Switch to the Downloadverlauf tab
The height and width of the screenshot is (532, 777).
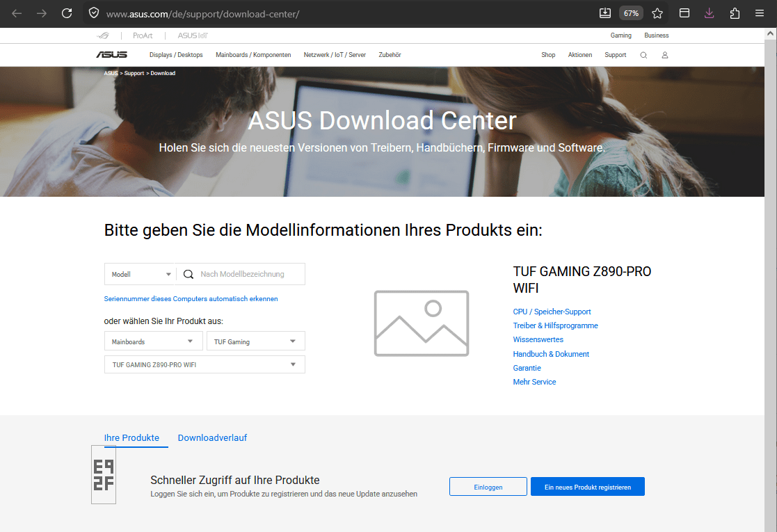pyautogui.click(x=212, y=438)
